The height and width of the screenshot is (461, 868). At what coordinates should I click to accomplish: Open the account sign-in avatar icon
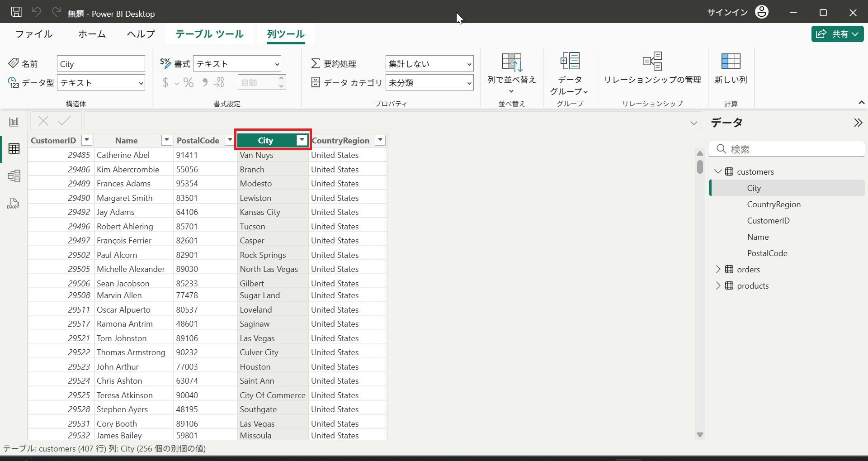click(762, 12)
